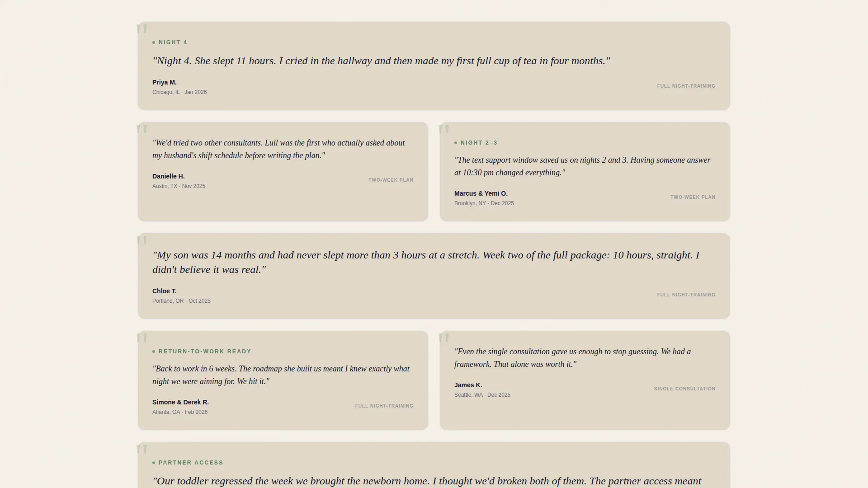Click the quote mark icon on Simone & Derek R. card
The image size is (868, 488).
pos(142,338)
